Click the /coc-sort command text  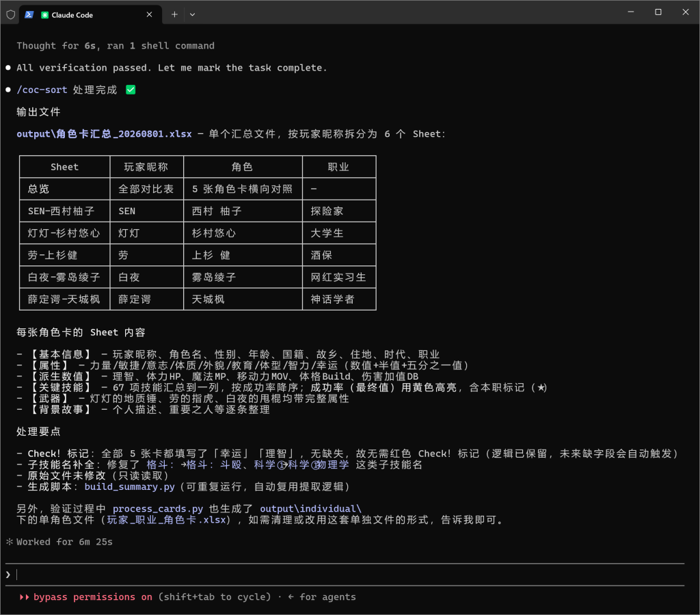[x=42, y=90]
